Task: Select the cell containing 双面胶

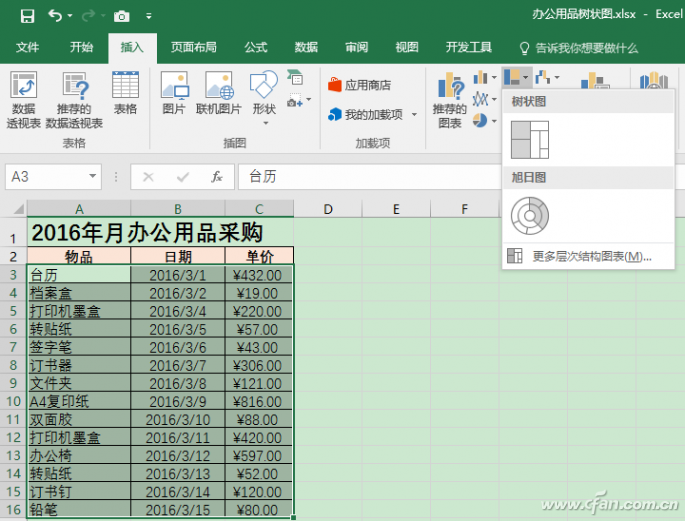Action: 79,419
